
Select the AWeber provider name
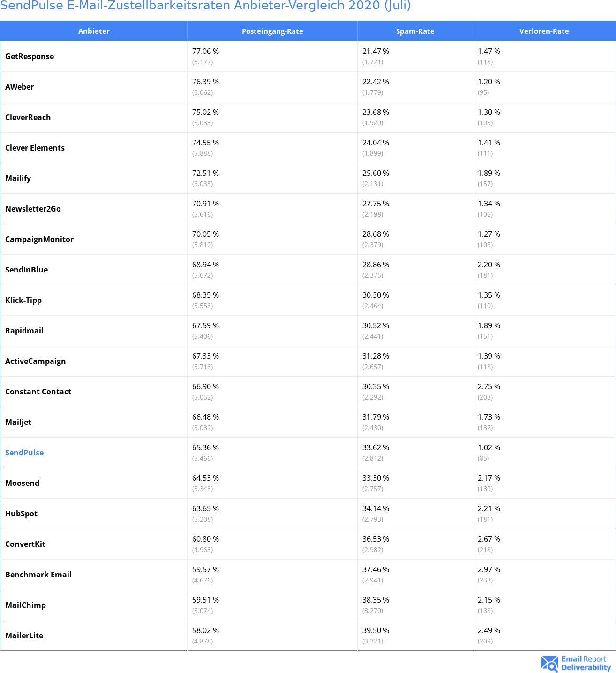point(20,87)
